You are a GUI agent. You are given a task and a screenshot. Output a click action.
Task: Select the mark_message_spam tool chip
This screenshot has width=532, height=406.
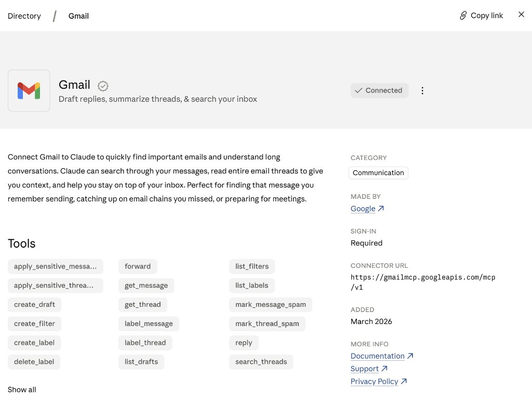pyautogui.click(x=270, y=305)
